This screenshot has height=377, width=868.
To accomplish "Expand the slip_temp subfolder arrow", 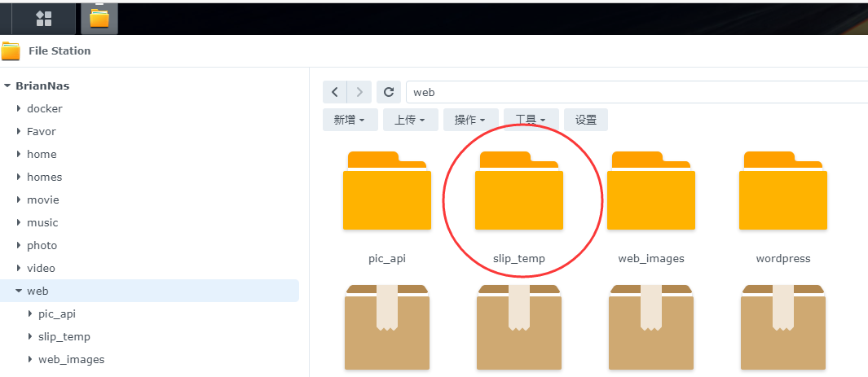I will point(30,336).
